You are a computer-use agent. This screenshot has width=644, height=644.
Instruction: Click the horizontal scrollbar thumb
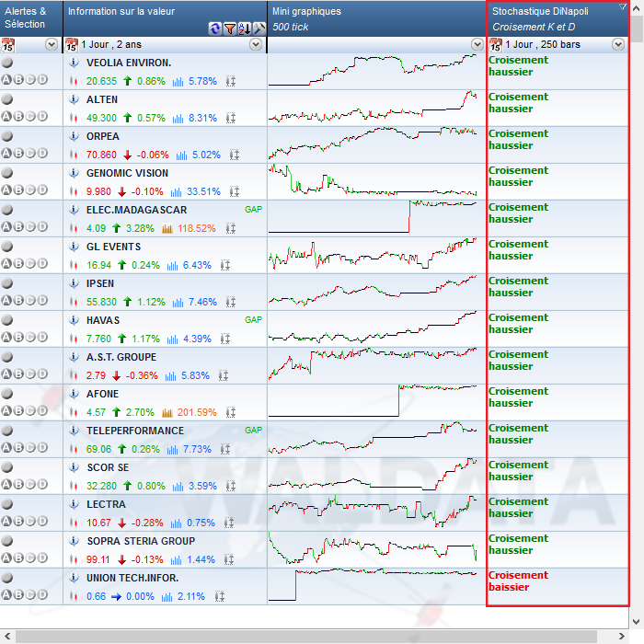coord(306,637)
